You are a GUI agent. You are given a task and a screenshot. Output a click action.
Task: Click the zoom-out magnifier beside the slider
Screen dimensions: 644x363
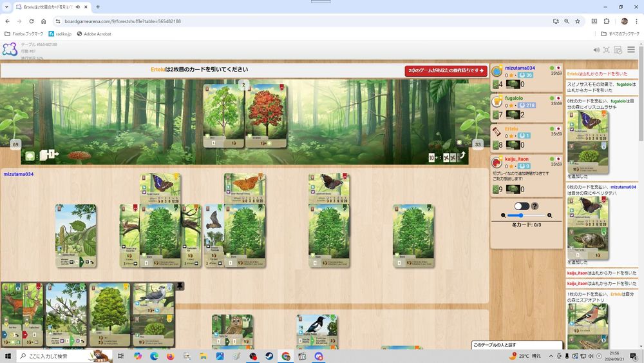(x=503, y=215)
